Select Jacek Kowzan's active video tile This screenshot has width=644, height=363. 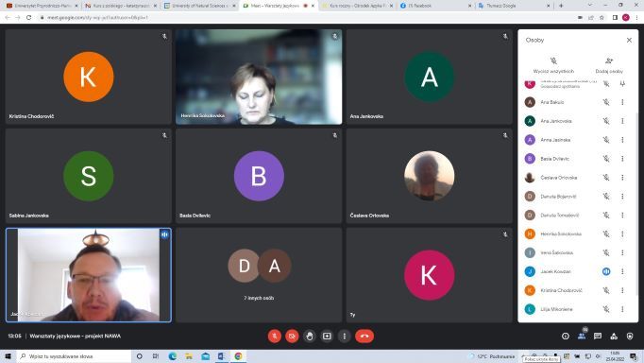pos(89,275)
